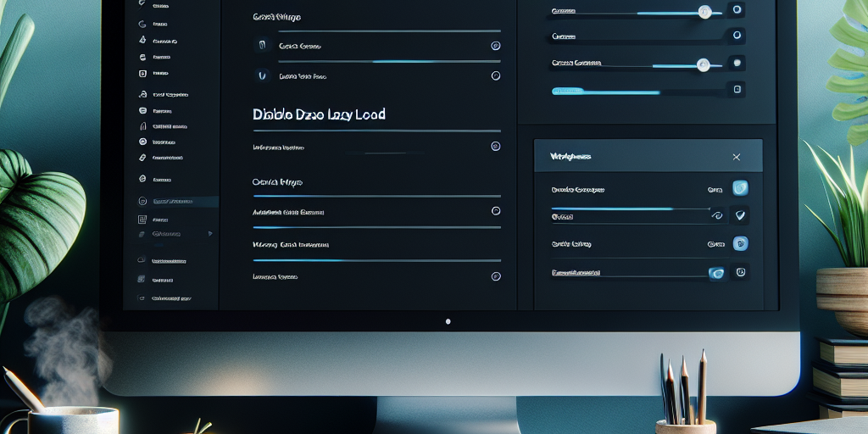Click the pill-shaped icon at the first settings row
The height and width of the screenshot is (434, 868).
262,46
